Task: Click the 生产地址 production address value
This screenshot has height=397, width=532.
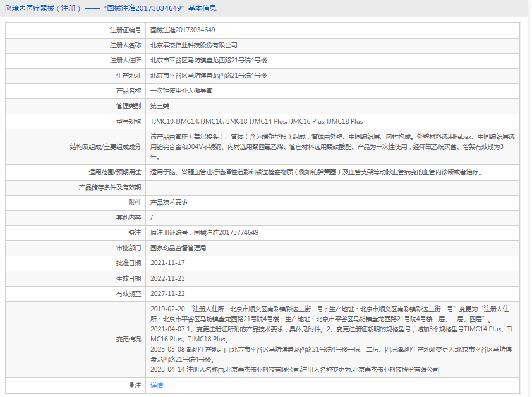Action: (209, 76)
